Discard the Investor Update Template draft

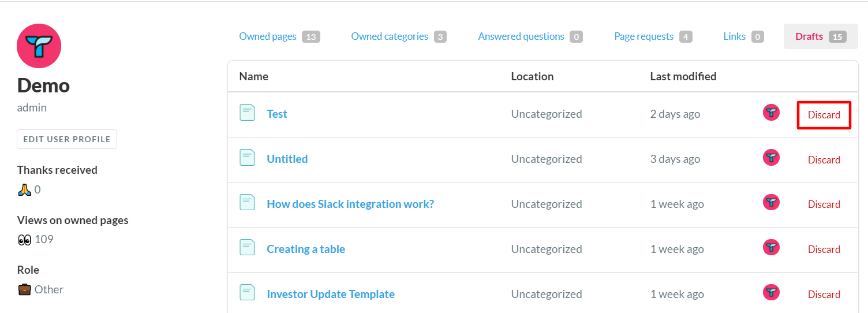tap(824, 295)
